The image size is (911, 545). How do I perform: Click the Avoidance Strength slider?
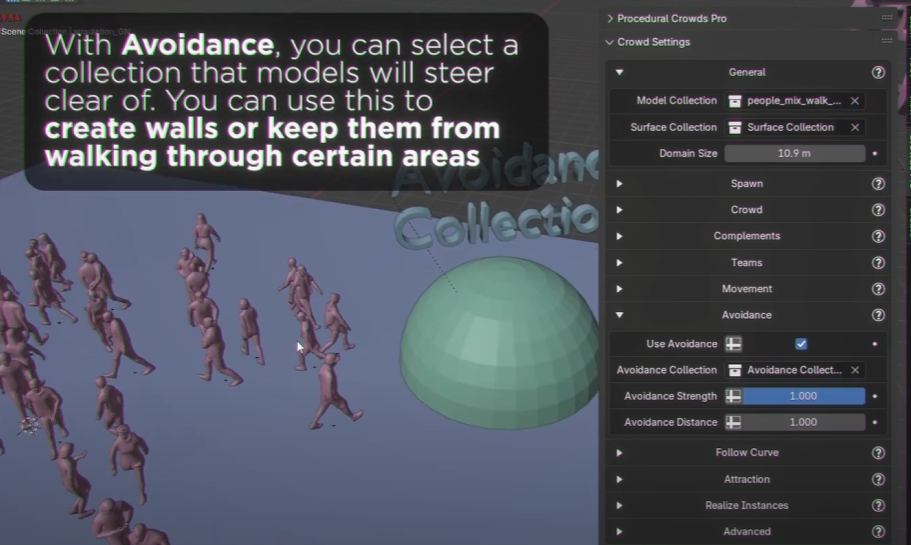(x=803, y=396)
